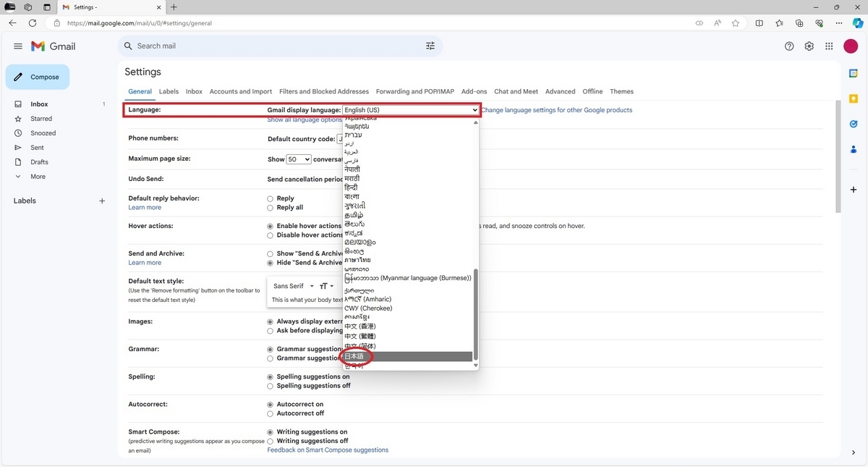Screen dimensions: 868x467
Task: Select Autocorrect off radio
Action: (x=271, y=413)
